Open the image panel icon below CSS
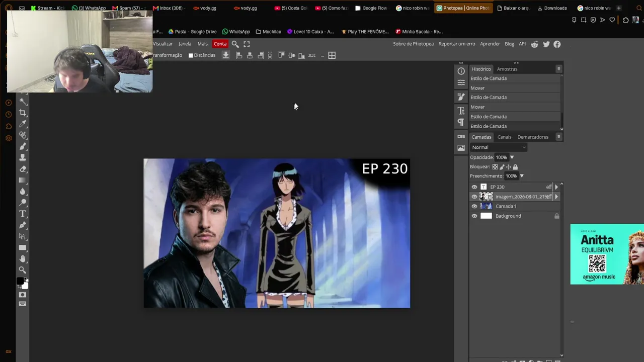644x362 pixels. (461, 148)
